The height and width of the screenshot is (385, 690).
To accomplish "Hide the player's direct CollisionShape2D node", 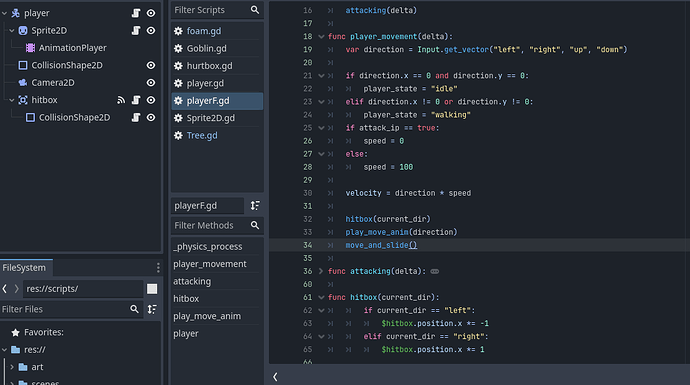I will pos(151,65).
